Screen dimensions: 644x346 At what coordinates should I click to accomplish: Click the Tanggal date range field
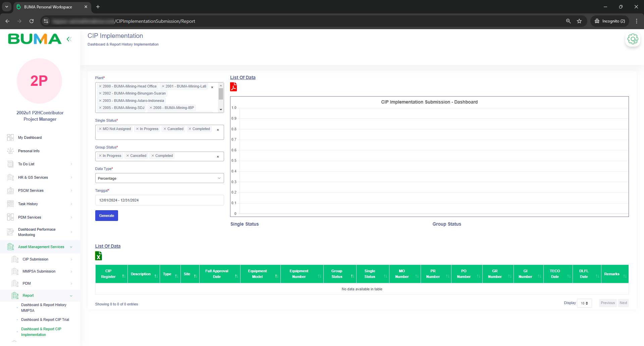tap(159, 200)
